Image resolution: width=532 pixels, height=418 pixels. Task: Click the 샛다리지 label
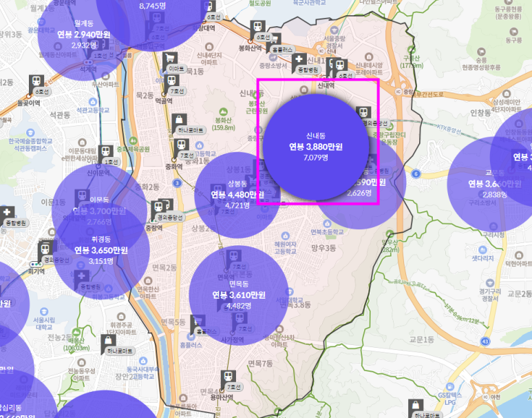(482, 258)
